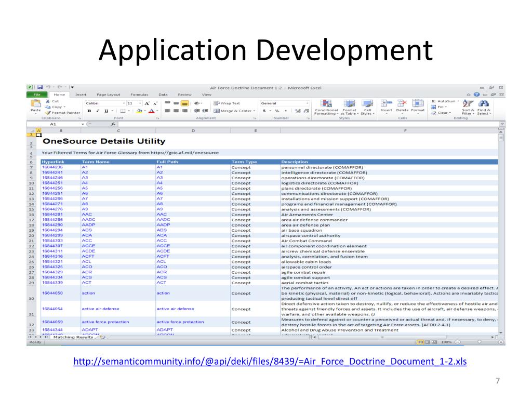532x399 pixels.
Task: Switch to the Insert ribbon tab
Action: [x=81, y=95]
